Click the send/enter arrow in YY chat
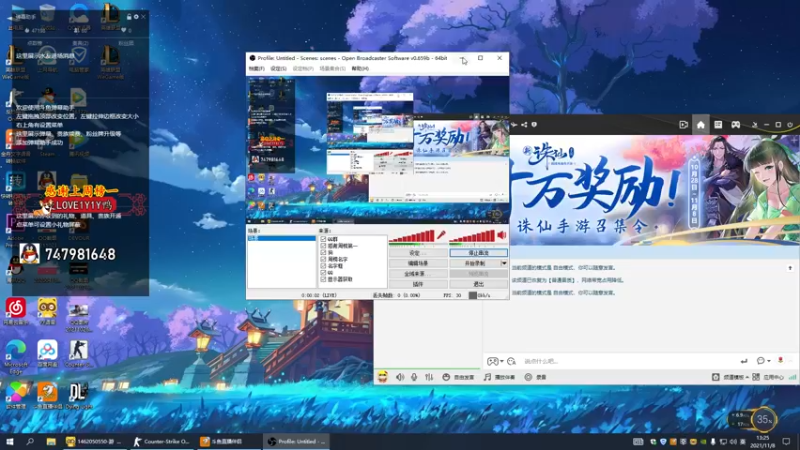The width and height of the screenshot is (800, 450). point(744,361)
